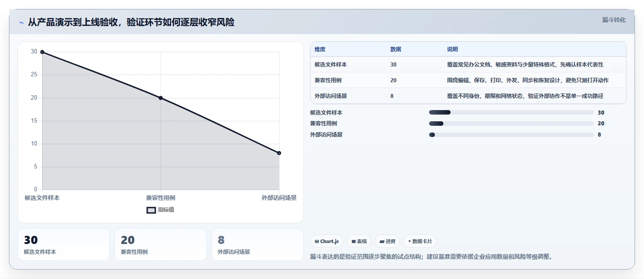644x279 pixels.
Task: Select the 数据 column header
Action: point(396,49)
